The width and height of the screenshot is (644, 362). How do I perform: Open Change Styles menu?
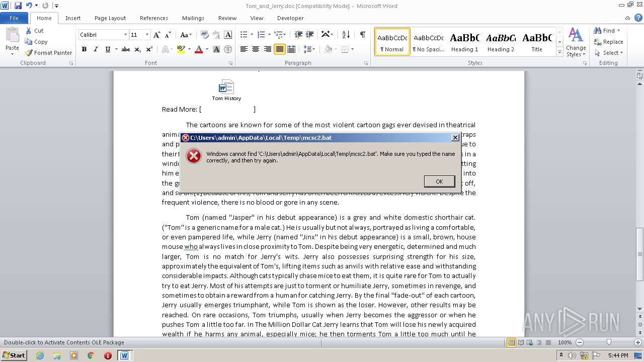click(576, 43)
